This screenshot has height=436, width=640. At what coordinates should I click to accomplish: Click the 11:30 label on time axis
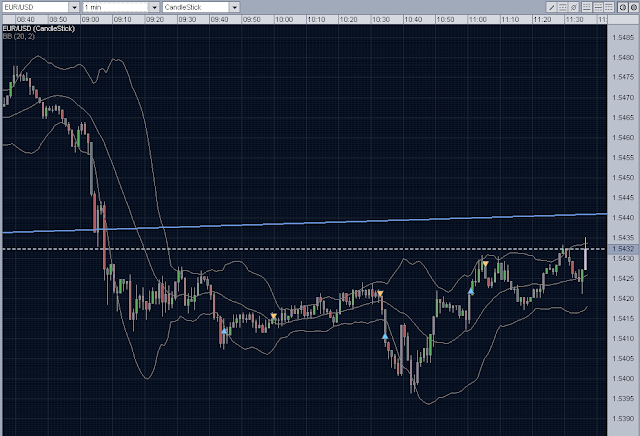(x=574, y=19)
